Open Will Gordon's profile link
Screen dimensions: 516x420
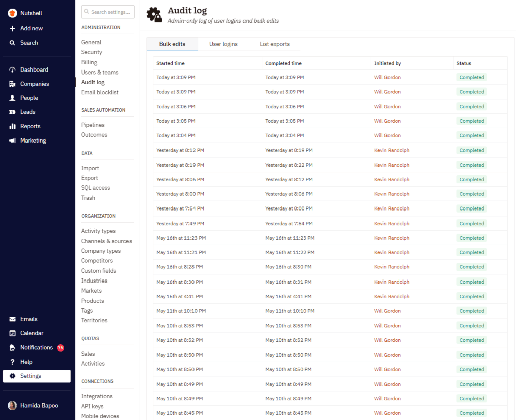[x=386, y=77]
